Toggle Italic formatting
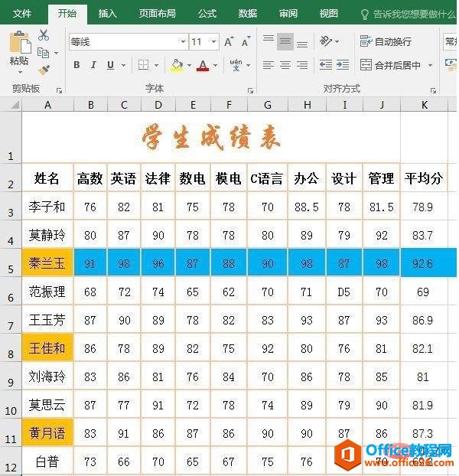Screen dimensions: 459x476 [x=93, y=64]
